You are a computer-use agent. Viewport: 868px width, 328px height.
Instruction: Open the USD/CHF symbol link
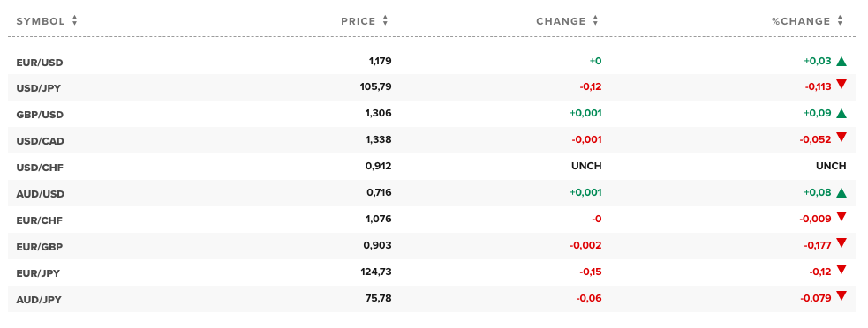coord(40,167)
